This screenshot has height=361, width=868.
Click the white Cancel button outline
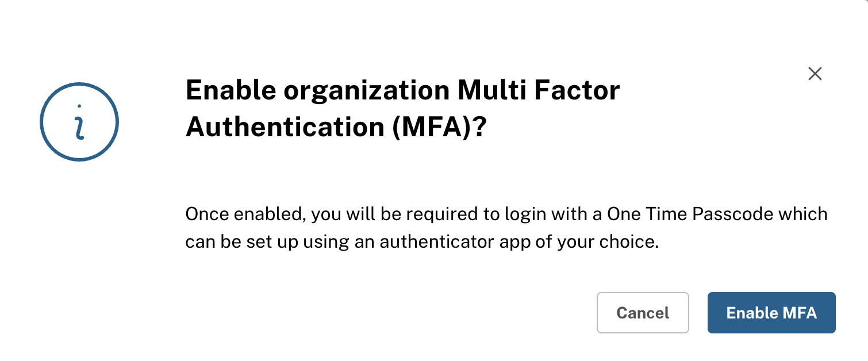[643, 313]
